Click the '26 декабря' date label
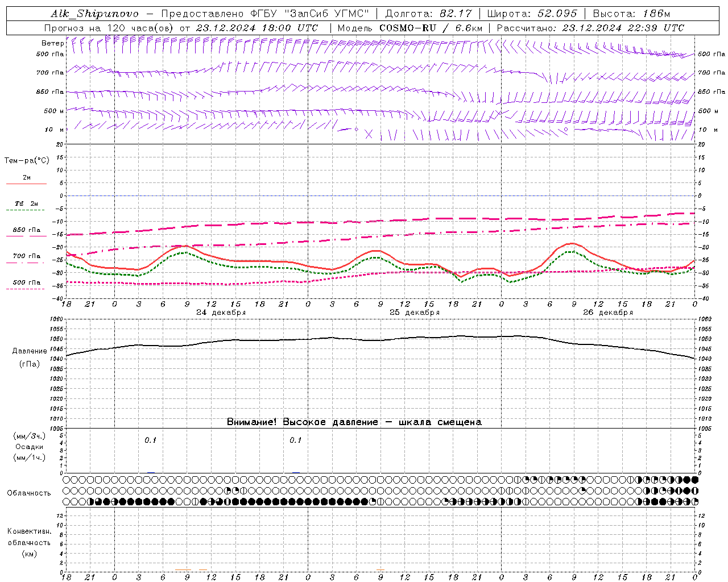This screenshot has width=728, height=582. click(608, 313)
